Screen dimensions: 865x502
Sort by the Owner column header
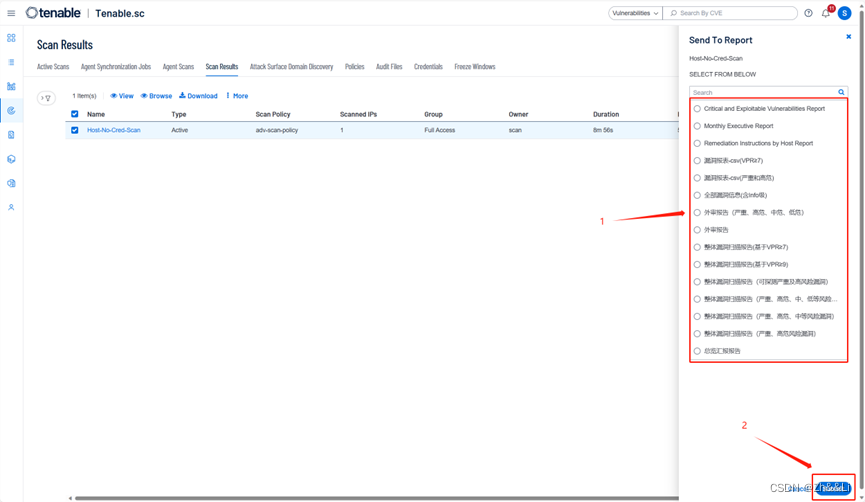pyautogui.click(x=518, y=114)
